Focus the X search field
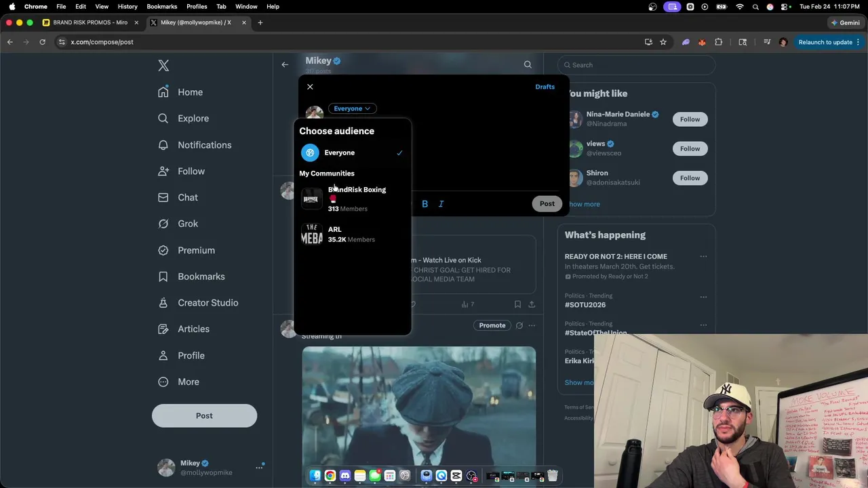This screenshot has height=488, width=868. coord(636,65)
